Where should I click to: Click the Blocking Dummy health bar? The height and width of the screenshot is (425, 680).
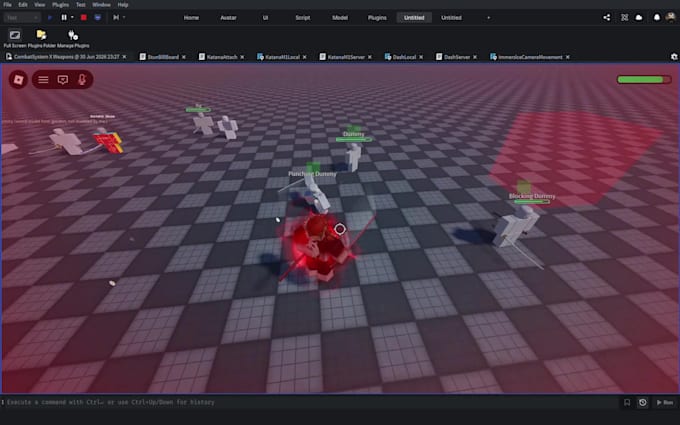pyautogui.click(x=532, y=202)
